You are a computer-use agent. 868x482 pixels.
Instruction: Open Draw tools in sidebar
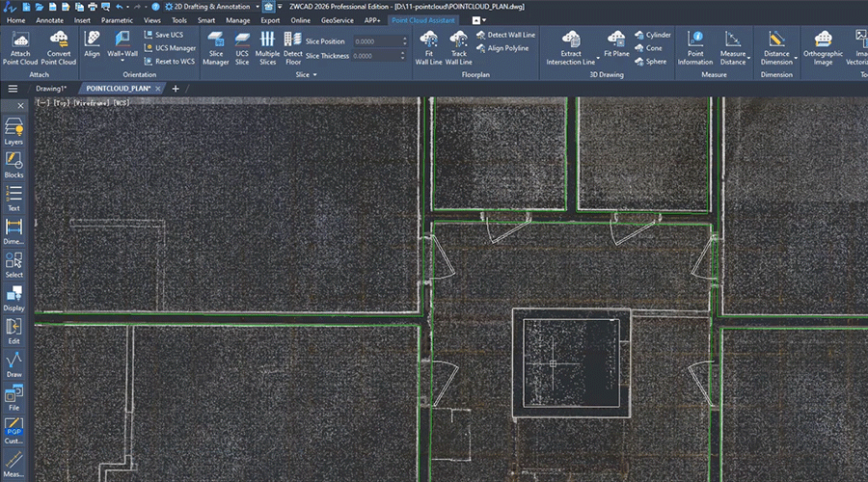click(x=14, y=364)
